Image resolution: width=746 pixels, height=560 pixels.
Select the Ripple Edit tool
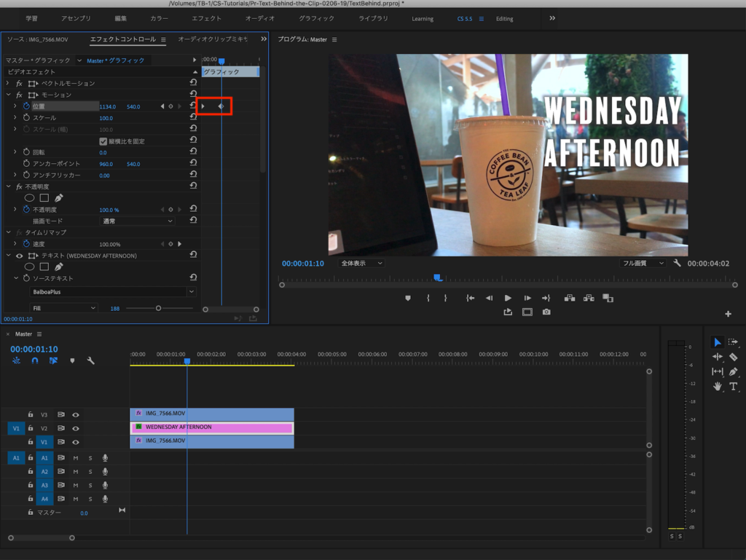click(718, 357)
